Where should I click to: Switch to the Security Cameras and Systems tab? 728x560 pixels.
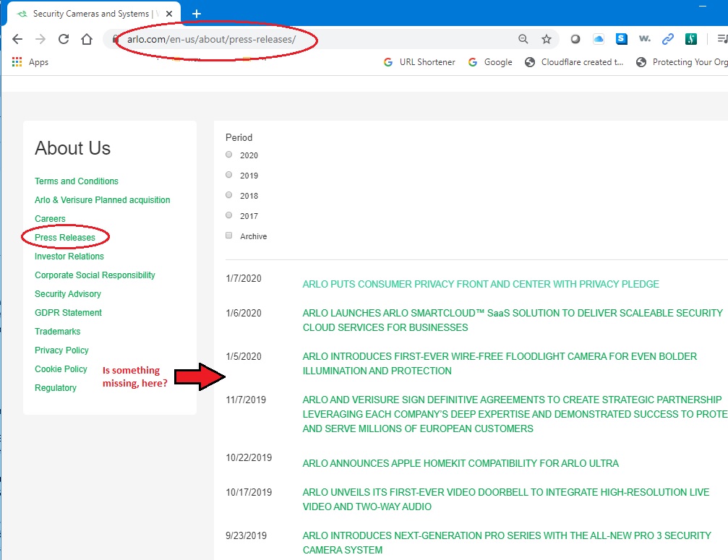coord(90,14)
